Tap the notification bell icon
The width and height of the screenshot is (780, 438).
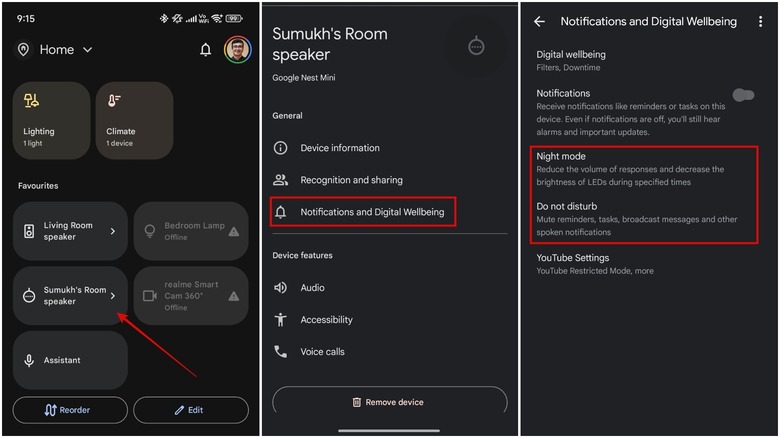click(x=205, y=50)
